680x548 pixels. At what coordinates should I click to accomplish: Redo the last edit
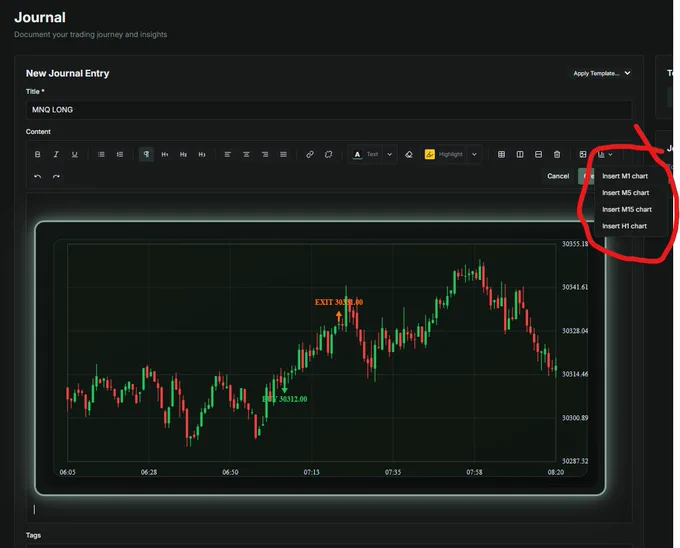pos(56,176)
